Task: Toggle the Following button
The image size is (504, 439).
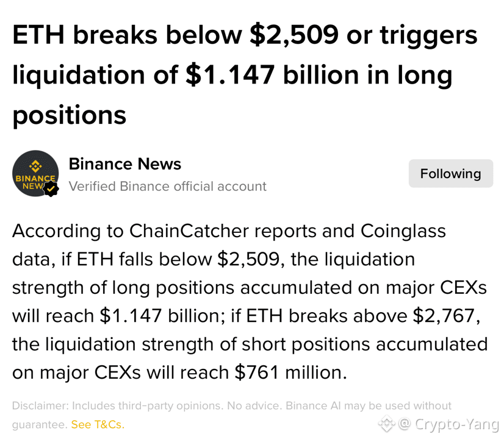Action: tap(451, 173)
